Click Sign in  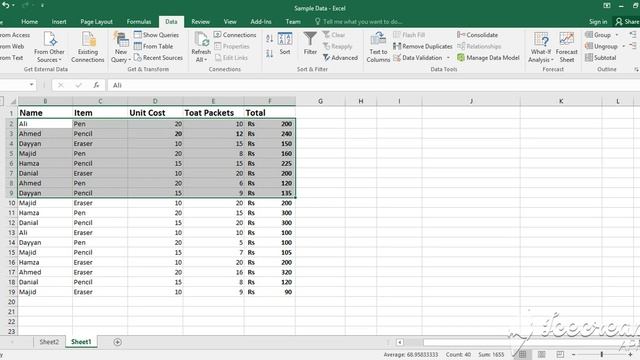pos(598,22)
